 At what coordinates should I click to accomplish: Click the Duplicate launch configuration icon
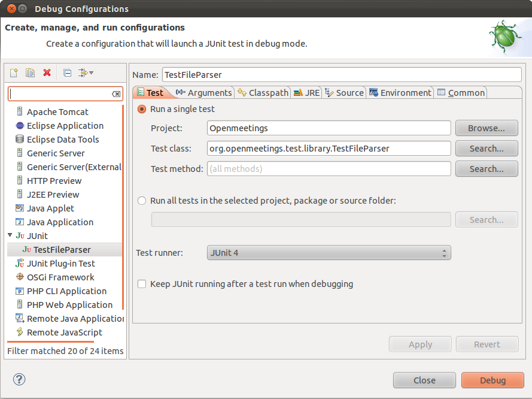30,72
